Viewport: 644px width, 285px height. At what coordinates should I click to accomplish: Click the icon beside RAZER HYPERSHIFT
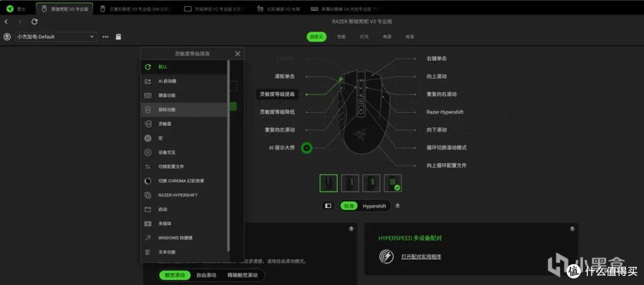pyautogui.click(x=148, y=195)
